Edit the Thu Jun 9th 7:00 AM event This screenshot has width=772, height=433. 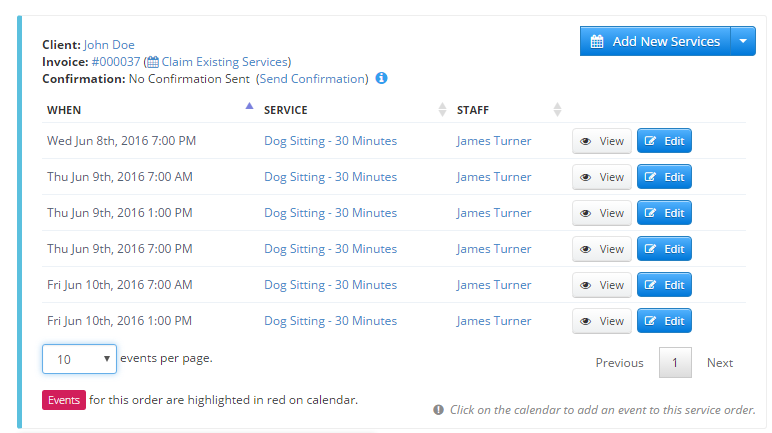point(664,177)
